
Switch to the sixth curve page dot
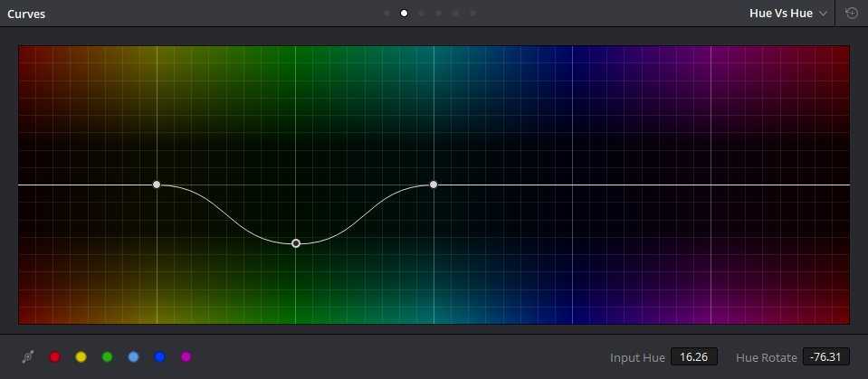(472, 14)
